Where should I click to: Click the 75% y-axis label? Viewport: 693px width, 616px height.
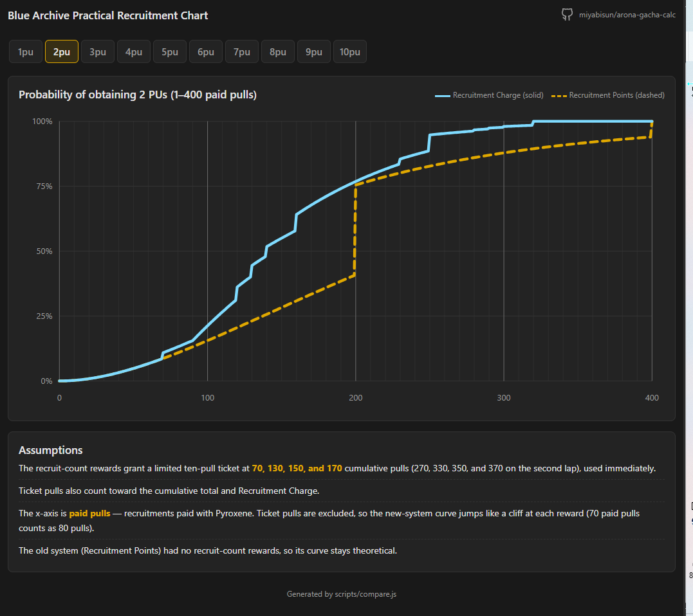[x=44, y=186]
